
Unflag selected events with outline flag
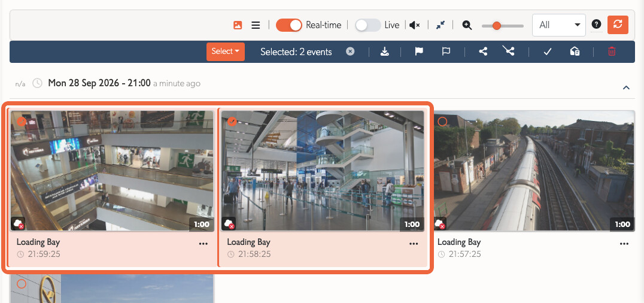tap(446, 51)
